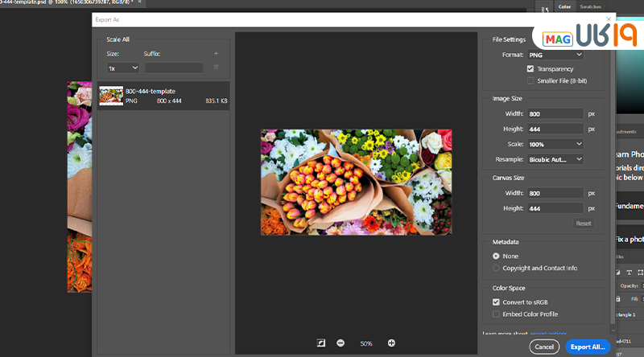Screen dimensions: 644x357
Task: Uncheck Convert to sRGB
Action: click(x=496, y=302)
